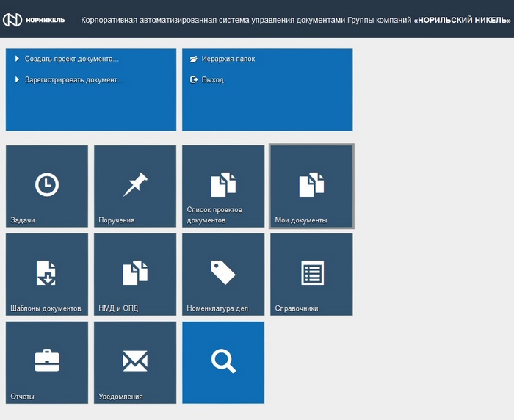Viewport: 514px width, 420px height.
Task: Click download-file icon in Шаблоны документов
Action: tap(47, 272)
